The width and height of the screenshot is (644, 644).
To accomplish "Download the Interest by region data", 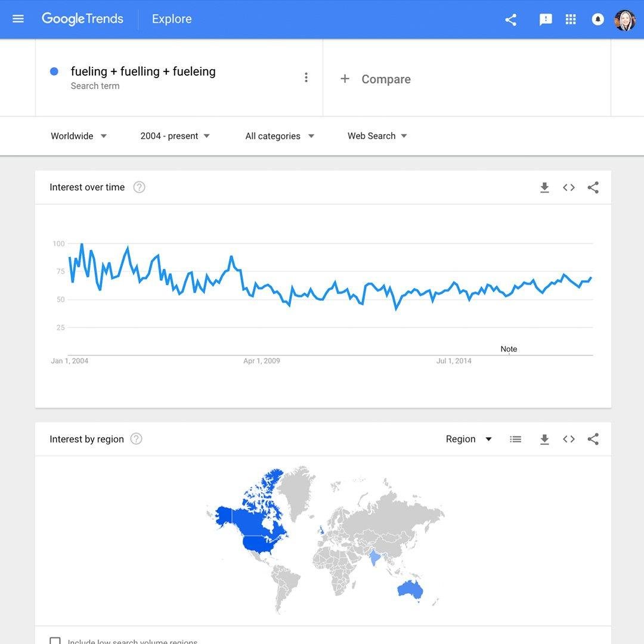I will (x=544, y=439).
